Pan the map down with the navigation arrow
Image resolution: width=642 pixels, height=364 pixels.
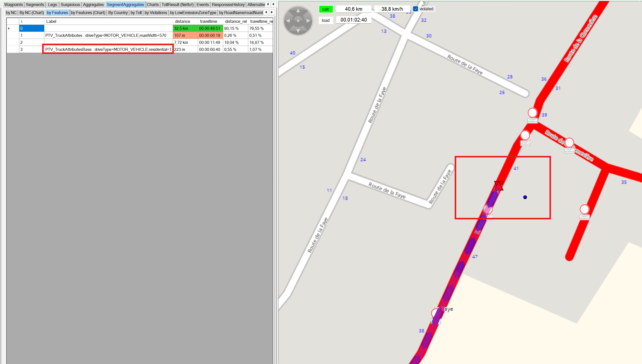click(298, 31)
